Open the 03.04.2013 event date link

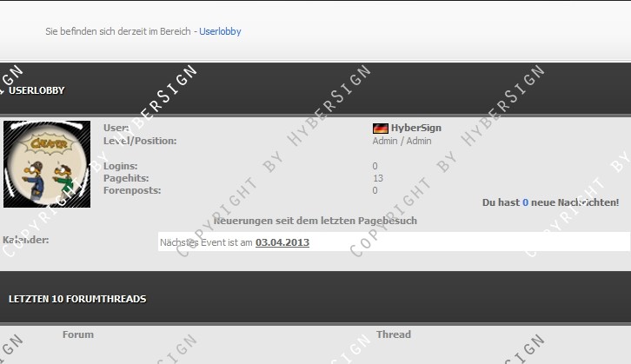point(282,242)
